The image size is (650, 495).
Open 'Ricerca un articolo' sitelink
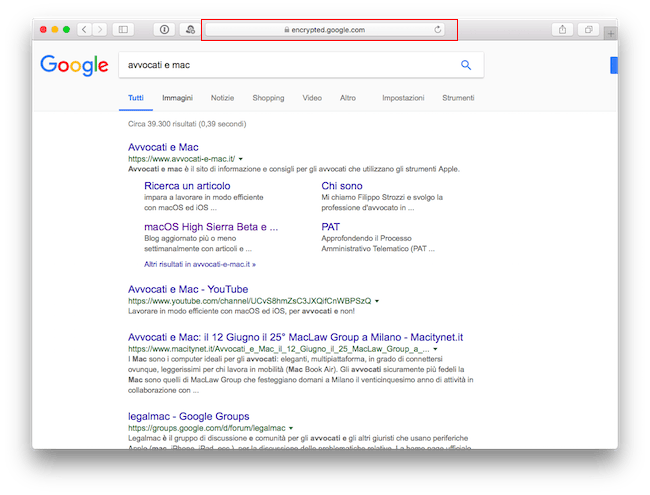click(187, 186)
